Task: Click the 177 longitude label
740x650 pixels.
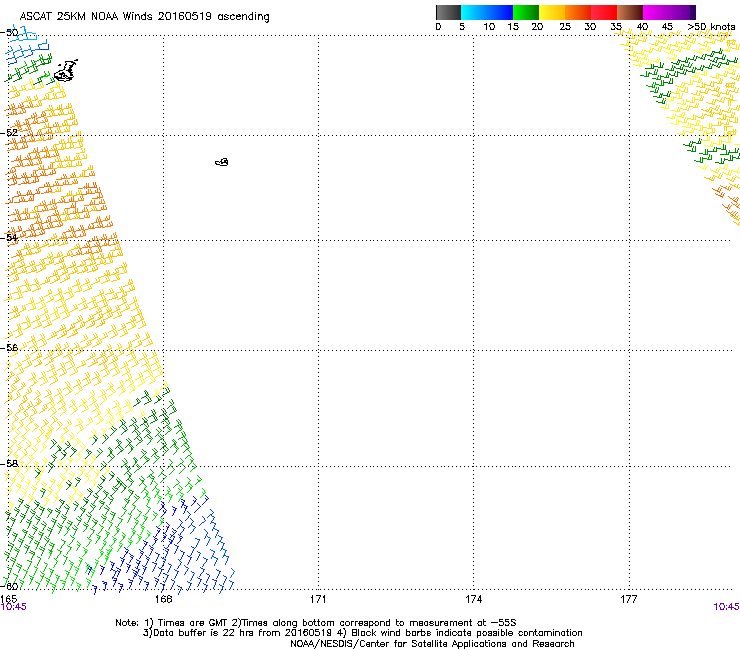Action: [629, 599]
